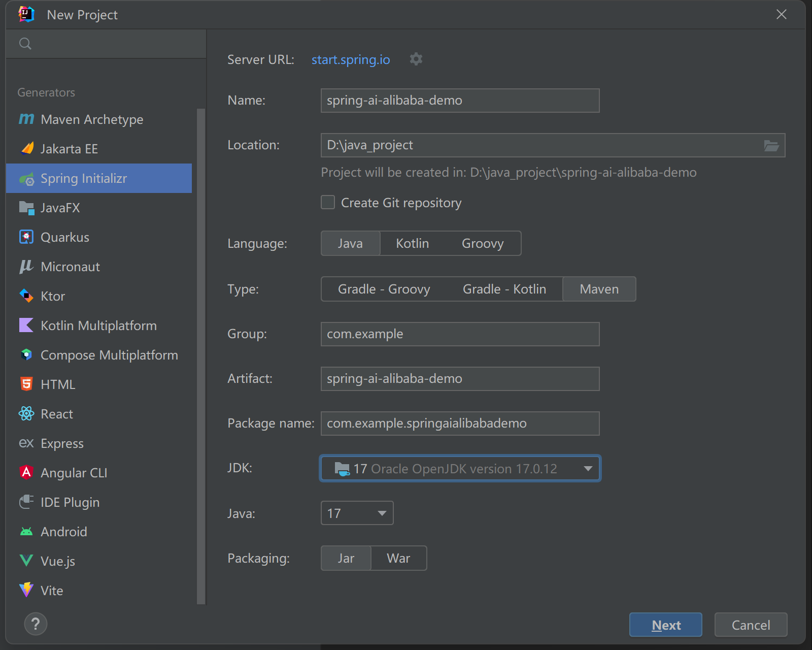Screen dimensions: 812x650
Task: Click the Spring Initializr leaf icon
Action: [26, 178]
